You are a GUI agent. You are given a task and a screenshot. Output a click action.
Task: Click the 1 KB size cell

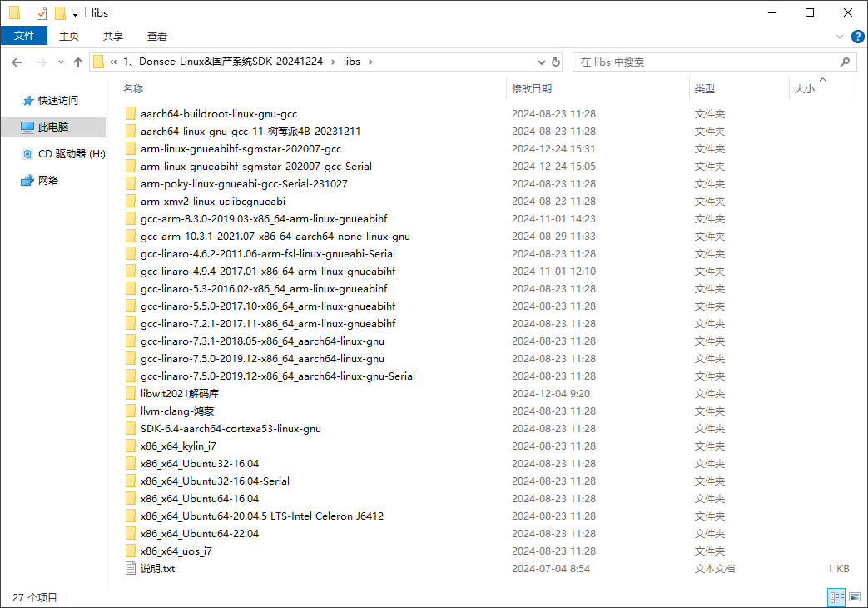[x=838, y=569]
